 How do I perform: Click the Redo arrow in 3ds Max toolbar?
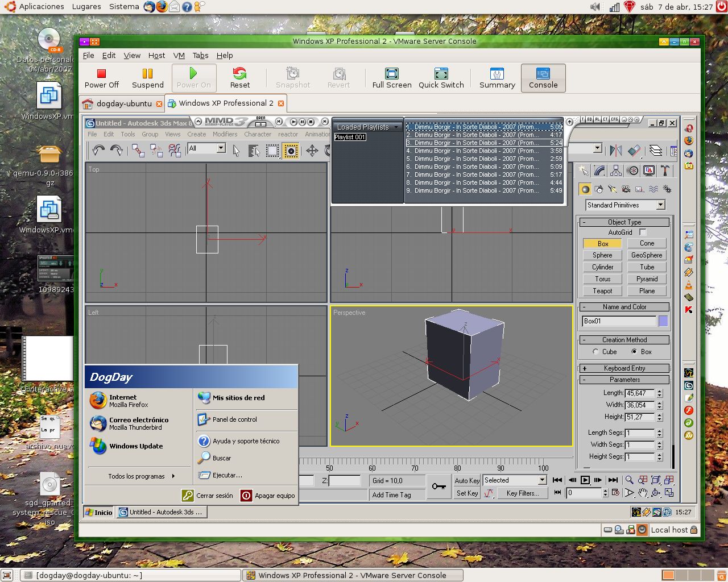tap(117, 150)
